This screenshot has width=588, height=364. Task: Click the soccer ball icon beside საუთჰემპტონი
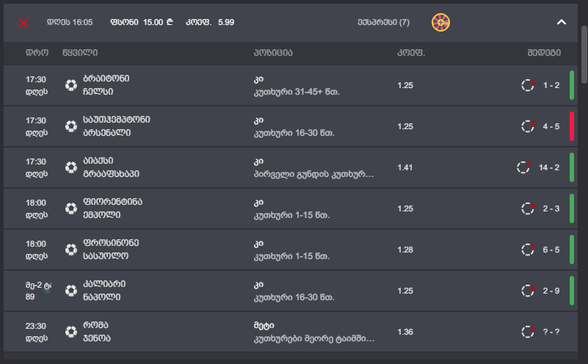[x=71, y=126]
